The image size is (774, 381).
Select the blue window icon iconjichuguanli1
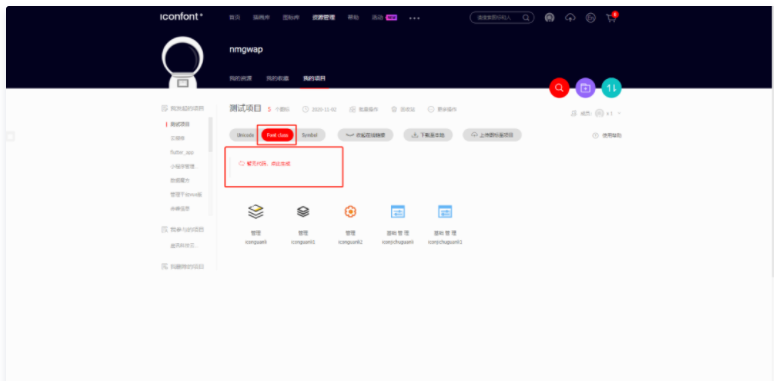pos(445,212)
